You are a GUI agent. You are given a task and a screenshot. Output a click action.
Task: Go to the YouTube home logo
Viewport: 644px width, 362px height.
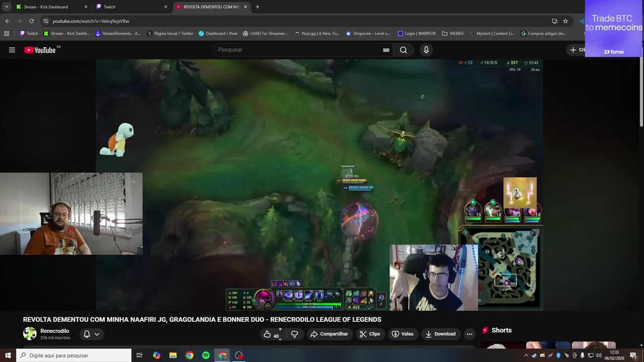pos(40,50)
